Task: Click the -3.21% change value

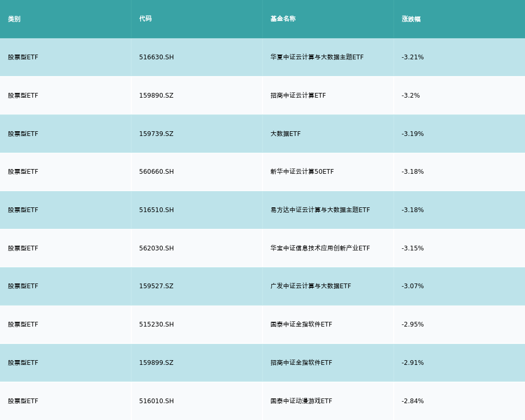Action: point(413,57)
